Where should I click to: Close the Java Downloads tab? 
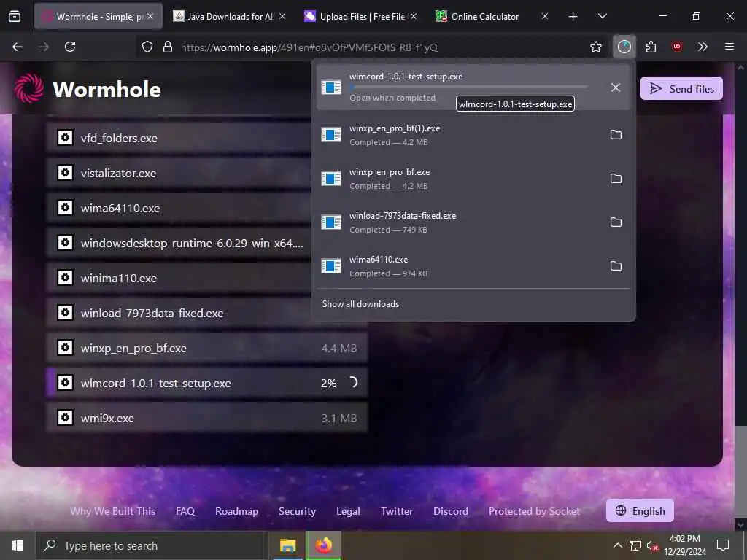[282, 16]
